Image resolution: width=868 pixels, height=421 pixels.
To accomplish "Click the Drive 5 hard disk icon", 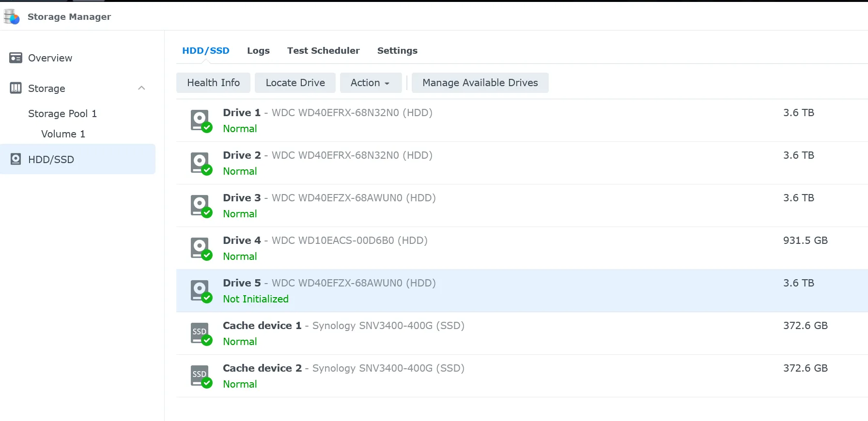I will (201, 291).
